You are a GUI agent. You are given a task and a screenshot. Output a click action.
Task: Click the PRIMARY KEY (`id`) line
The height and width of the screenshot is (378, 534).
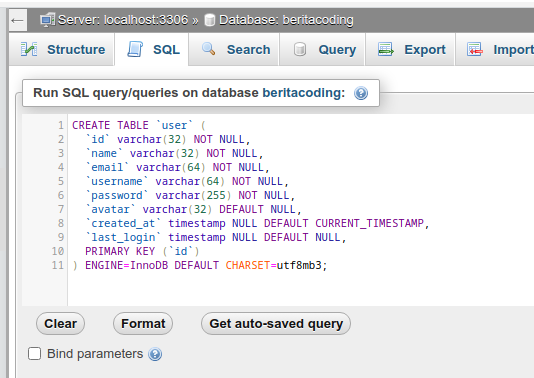(x=142, y=251)
